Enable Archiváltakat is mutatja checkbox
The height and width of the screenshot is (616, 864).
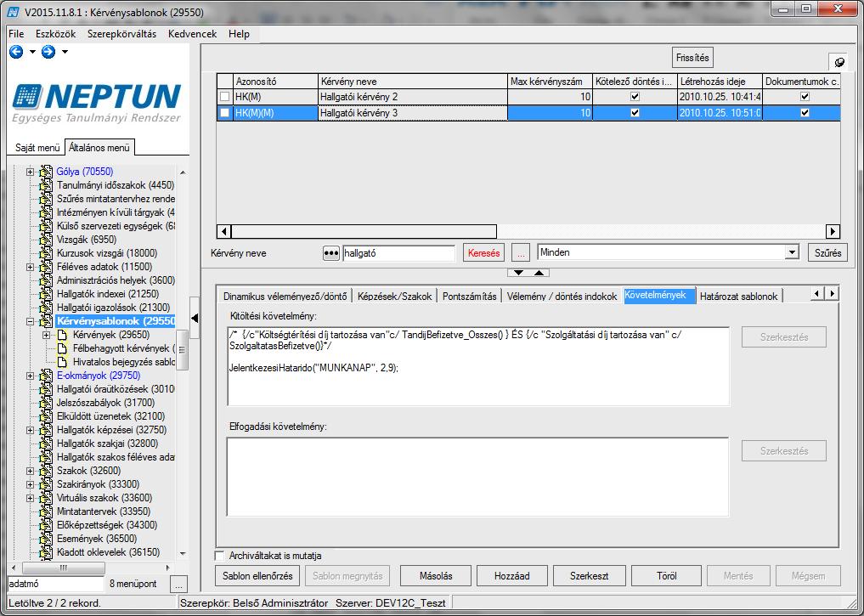220,556
